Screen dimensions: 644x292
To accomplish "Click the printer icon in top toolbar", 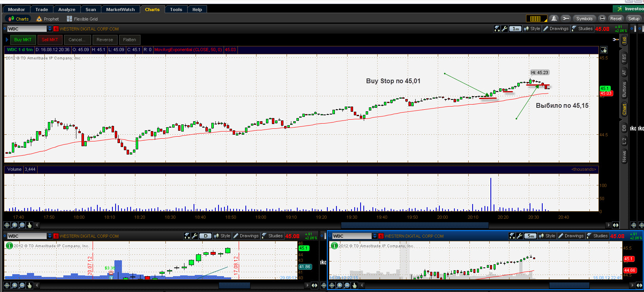I will [602, 19].
